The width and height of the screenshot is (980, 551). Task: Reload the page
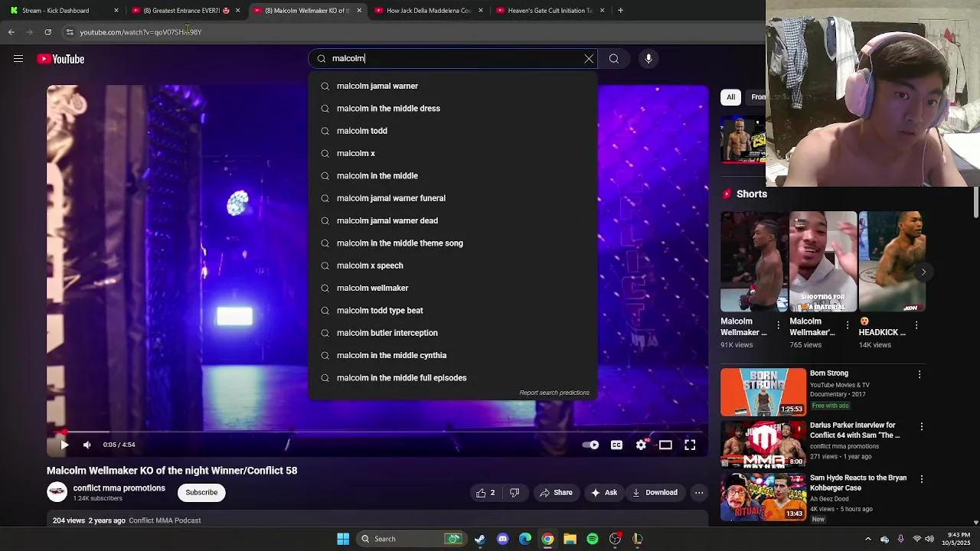47,32
